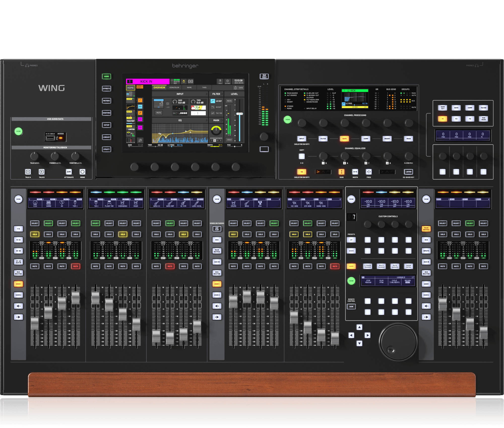This screenshot has width=504, height=428.
Task: Toggle the LO CUT filter icon on screen
Action: (213, 101)
